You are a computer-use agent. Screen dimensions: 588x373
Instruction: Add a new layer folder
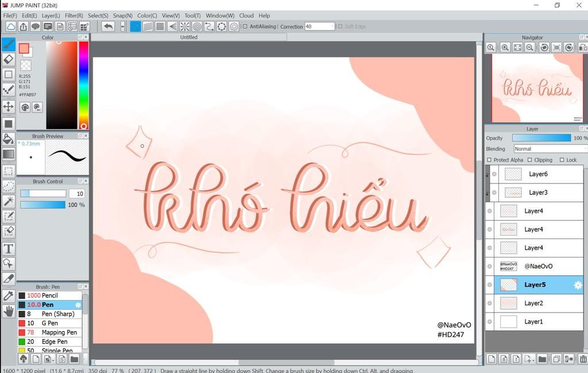pyautogui.click(x=542, y=359)
